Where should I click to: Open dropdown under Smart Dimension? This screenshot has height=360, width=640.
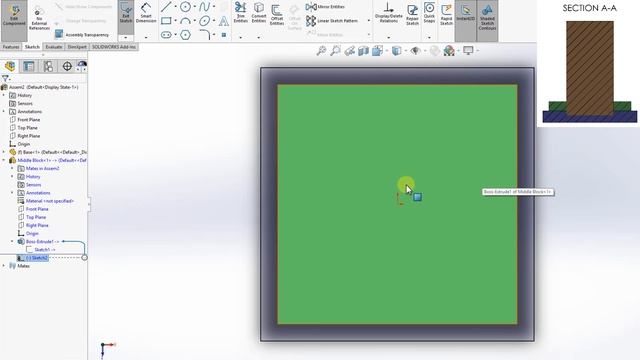[x=146, y=37]
